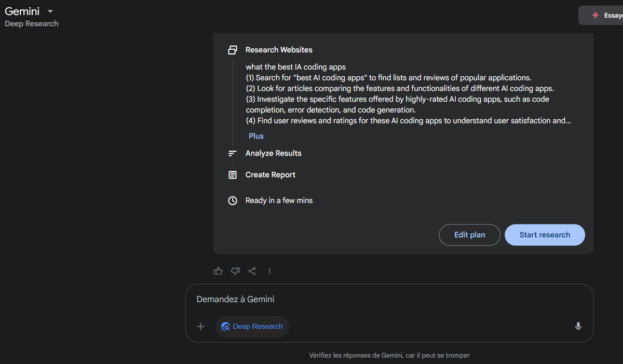
Task: Focus the Demandez à Gemini input field
Action: pyautogui.click(x=389, y=299)
